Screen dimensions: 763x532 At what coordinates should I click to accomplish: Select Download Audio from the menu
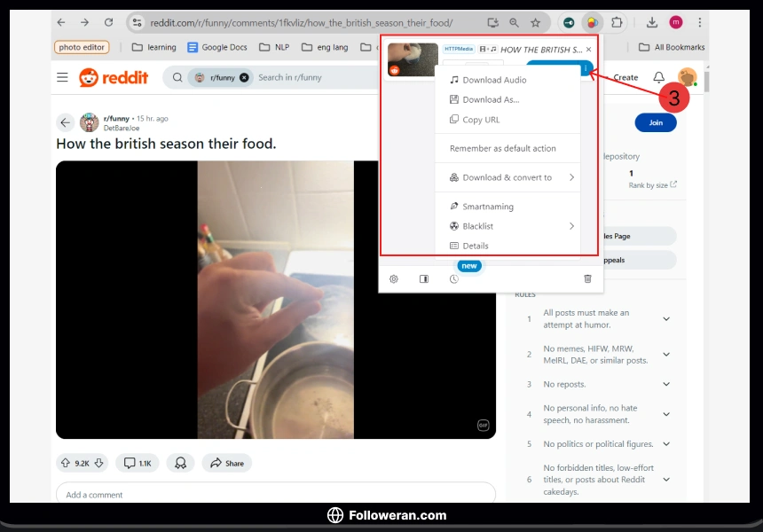pos(494,80)
